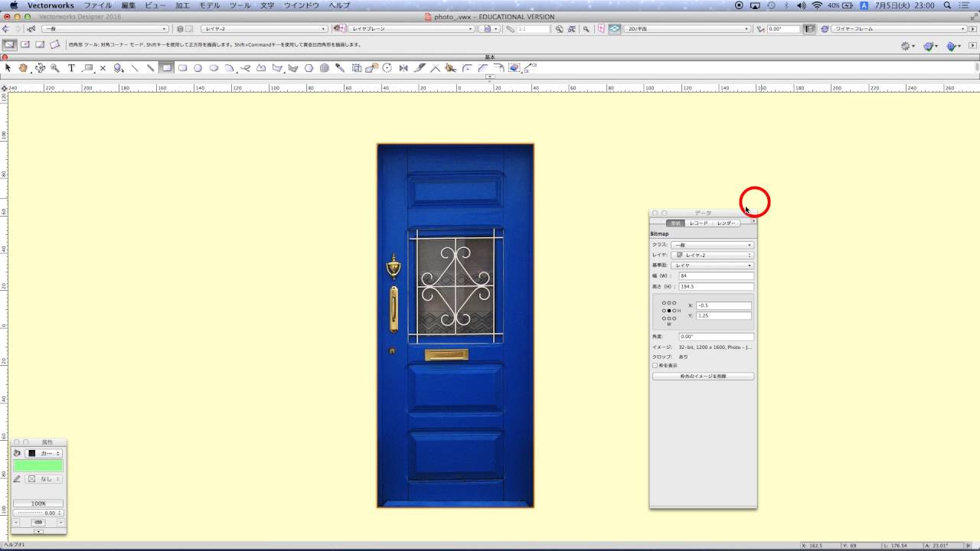Screen dimensions: 980x551
Task: Select the Chamfer tool
Action: [x=482, y=68]
